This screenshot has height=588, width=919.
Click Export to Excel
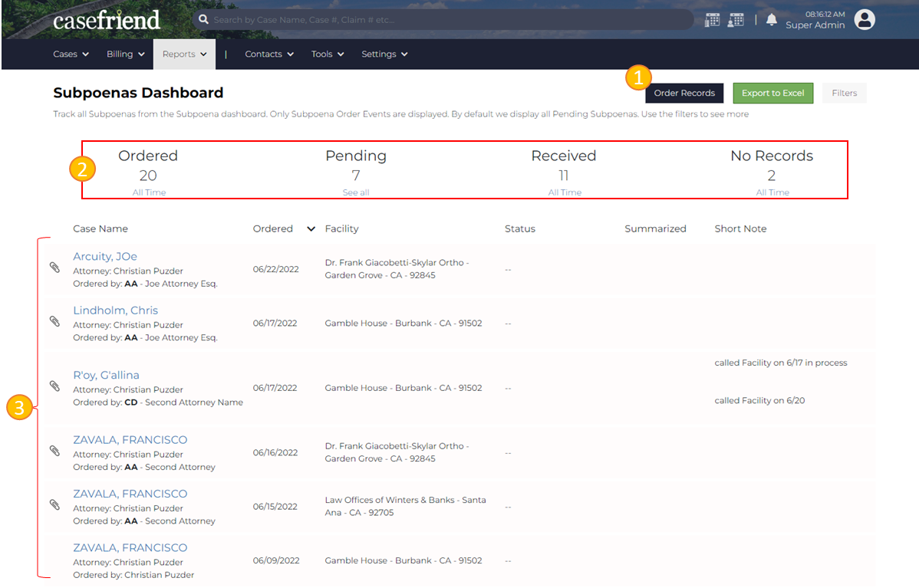(773, 93)
